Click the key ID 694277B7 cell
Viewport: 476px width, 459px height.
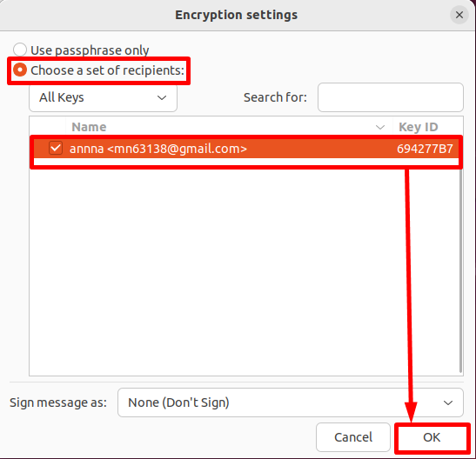425,149
